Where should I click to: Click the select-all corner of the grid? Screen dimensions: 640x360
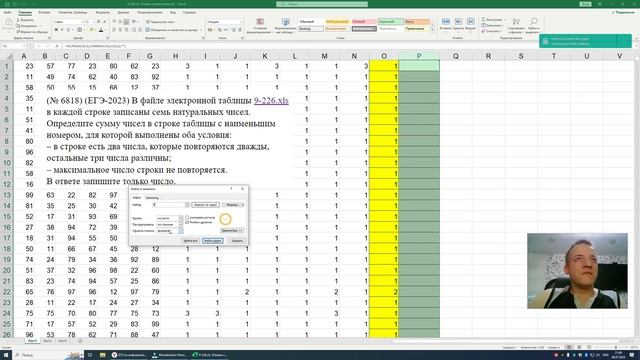[x=7, y=56]
